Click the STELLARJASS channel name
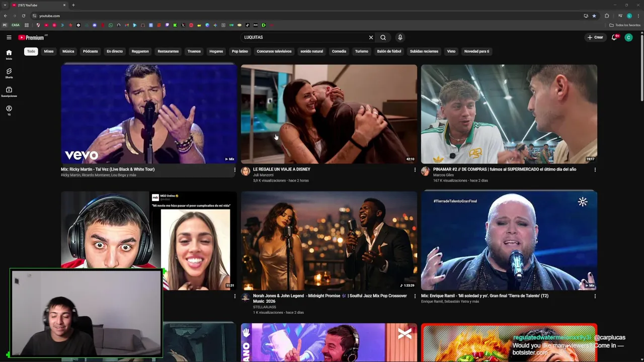Image resolution: width=644 pixels, height=362 pixels. point(265,307)
